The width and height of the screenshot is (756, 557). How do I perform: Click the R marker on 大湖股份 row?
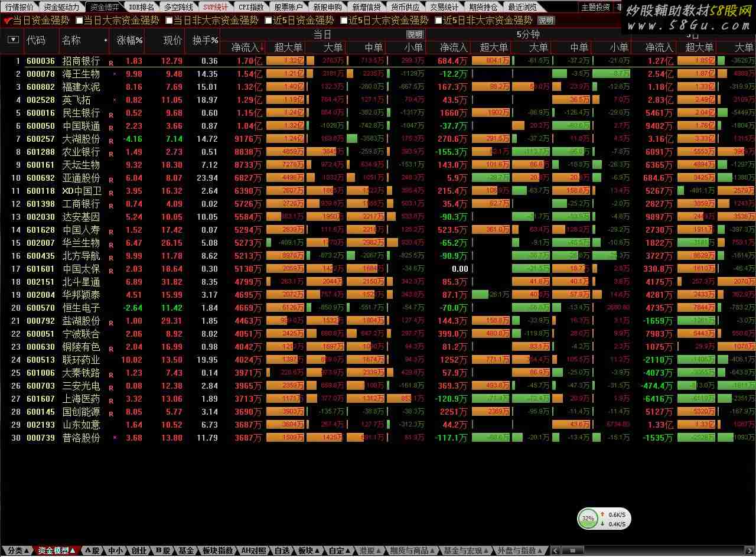click(x=111, y=140)
